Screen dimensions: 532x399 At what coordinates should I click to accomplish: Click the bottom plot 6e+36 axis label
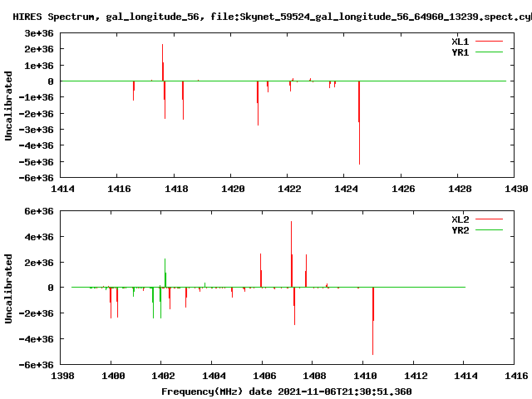pyautogui.click(x=39, y=211)
